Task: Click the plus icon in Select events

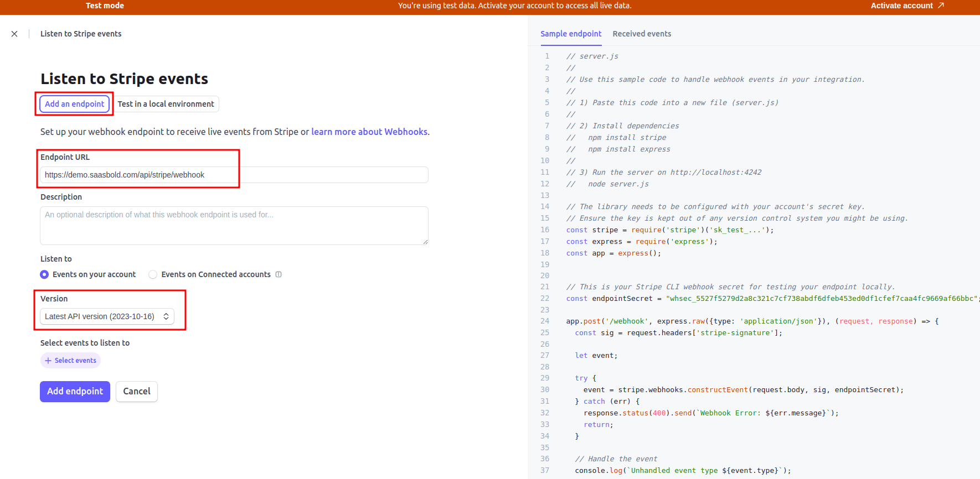Action: 48,361
